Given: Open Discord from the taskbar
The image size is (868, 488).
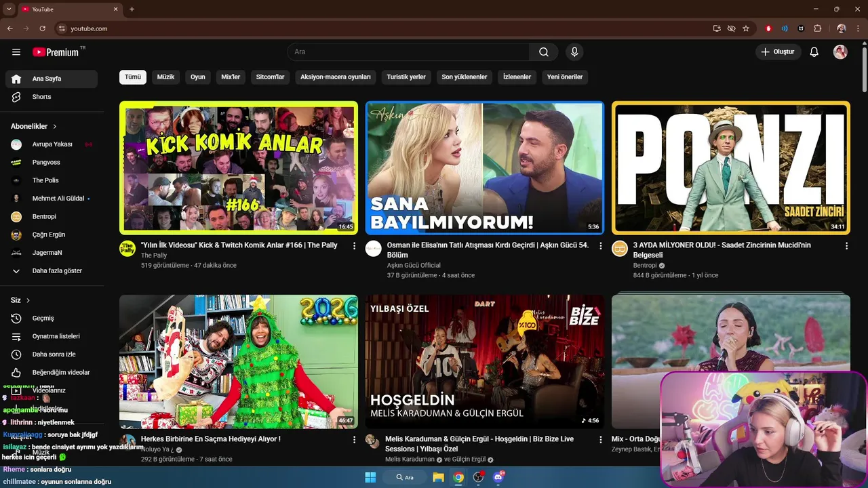Looking at the screenshot, I should tap(499, 477).
